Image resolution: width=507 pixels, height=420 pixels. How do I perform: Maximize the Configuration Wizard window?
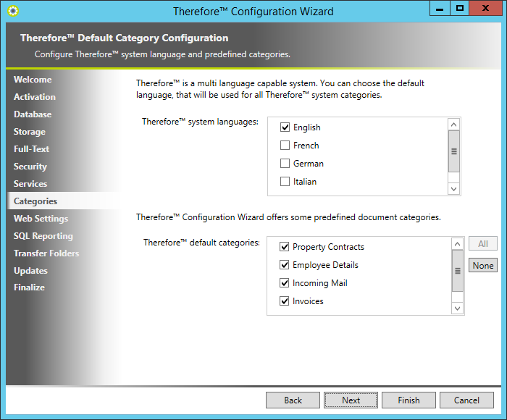pos(459,9)
